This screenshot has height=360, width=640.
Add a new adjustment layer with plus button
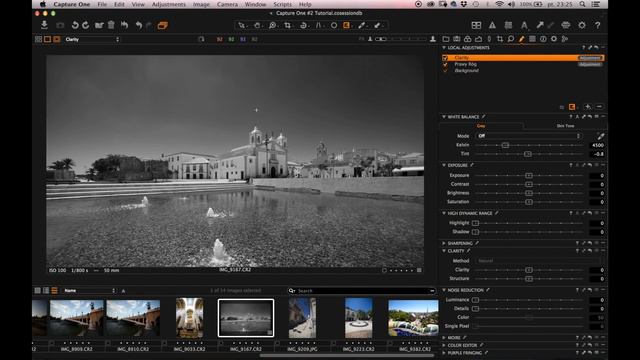pos(588,107)
